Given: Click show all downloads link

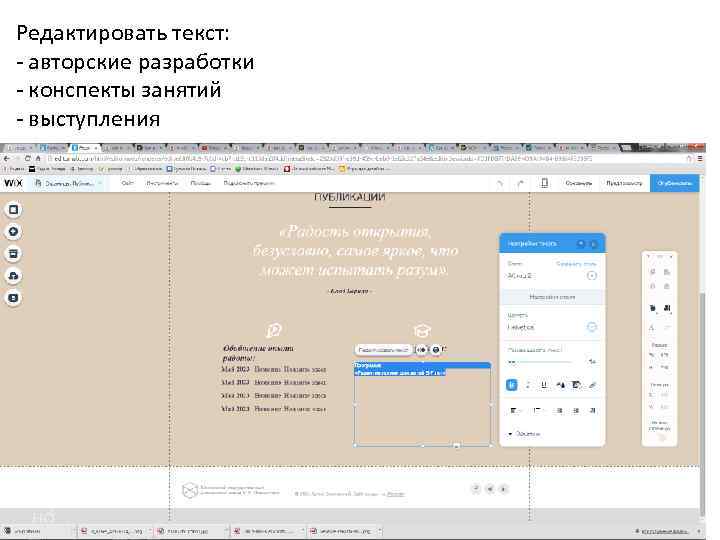Looking at the screenshot, I should [664, 531].
